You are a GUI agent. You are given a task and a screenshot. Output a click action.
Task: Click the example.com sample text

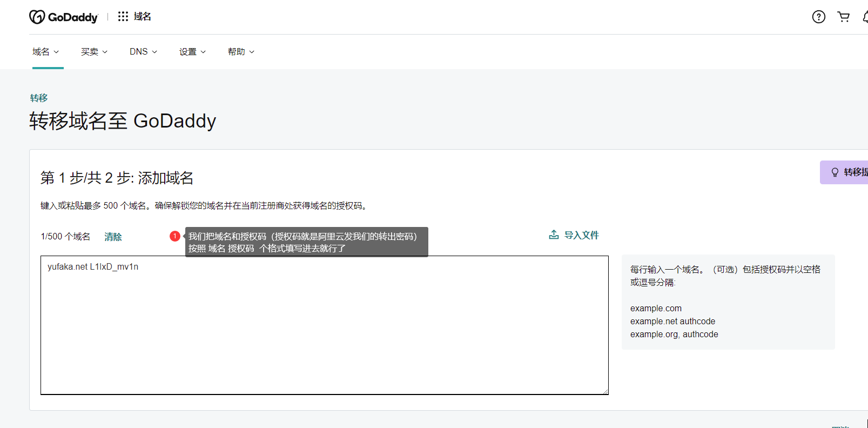coord(656,309)
